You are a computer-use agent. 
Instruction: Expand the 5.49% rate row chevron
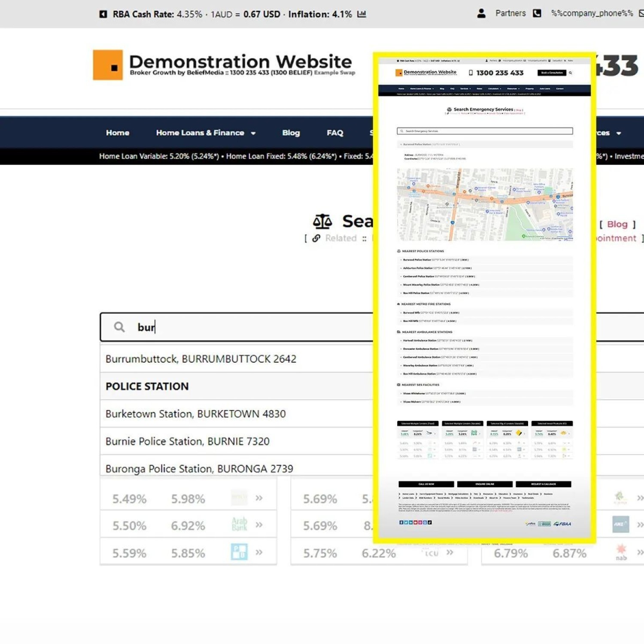pos(259,498)
